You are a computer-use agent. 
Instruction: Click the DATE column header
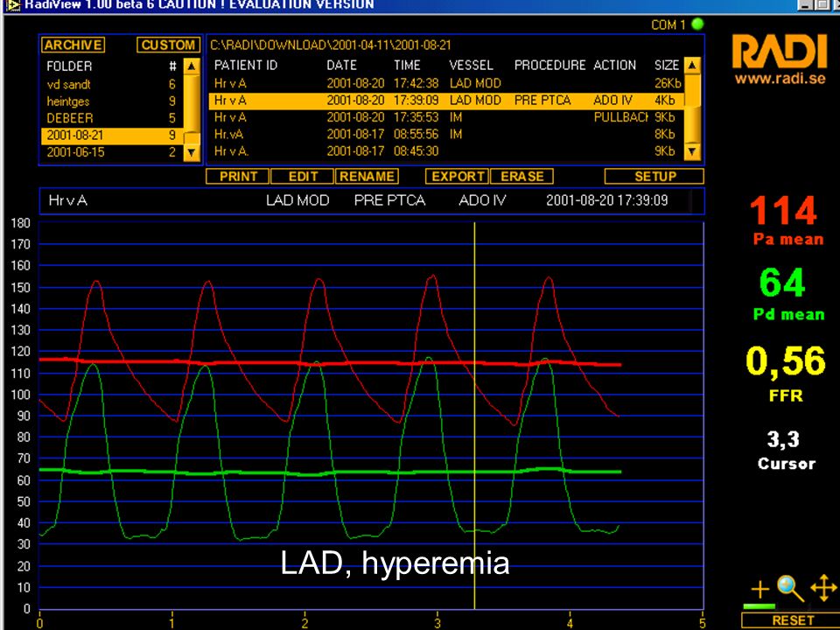pyautogui.click(x=342, y=66)
